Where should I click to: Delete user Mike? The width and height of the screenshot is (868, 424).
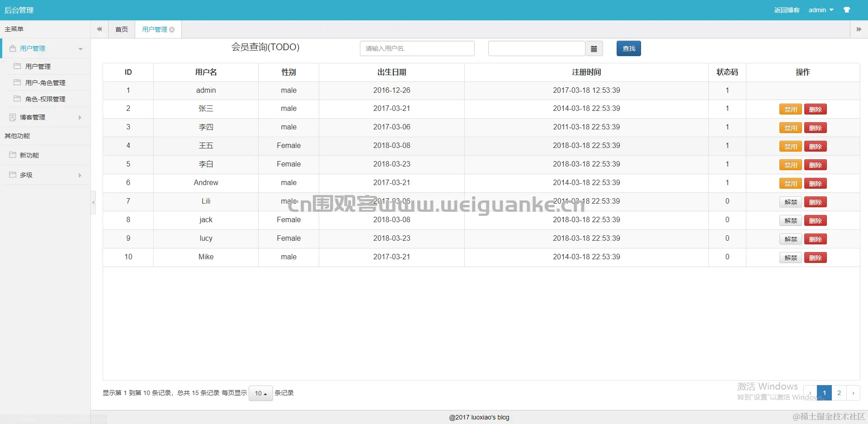816,258
